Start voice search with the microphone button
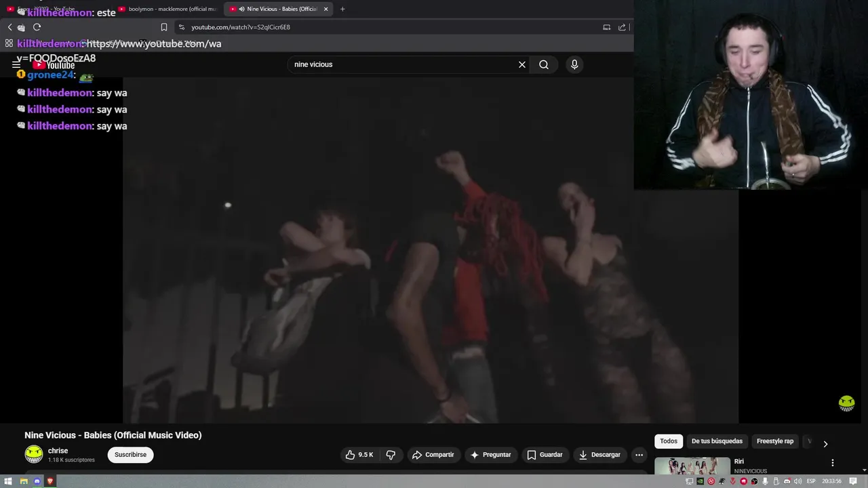 574,64
